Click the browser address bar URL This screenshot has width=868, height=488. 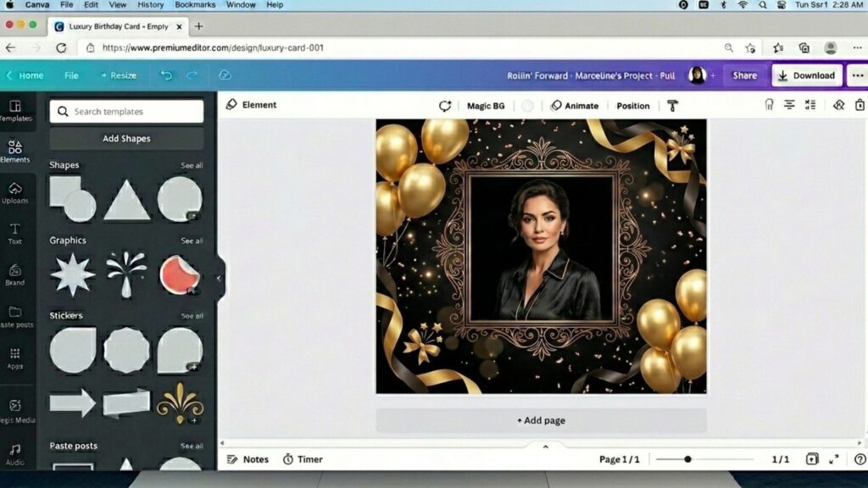pyautogui.click(x=213, y=47)
